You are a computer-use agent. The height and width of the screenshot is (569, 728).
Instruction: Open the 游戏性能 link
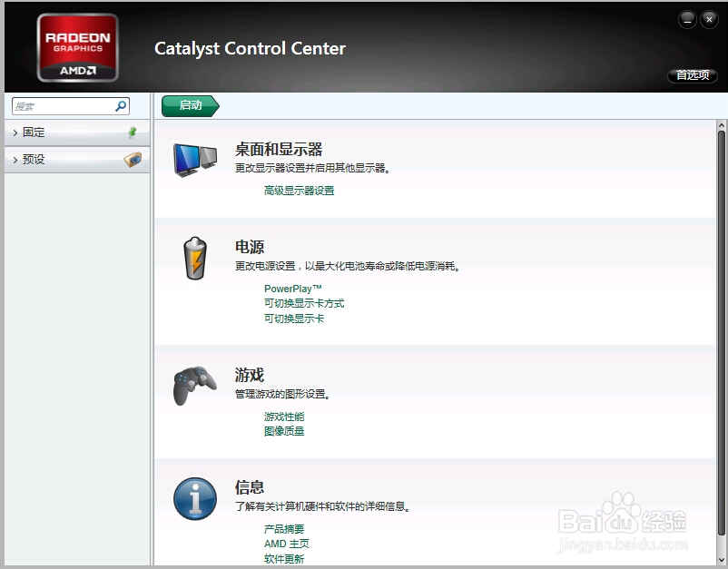[x=284, y=417]
